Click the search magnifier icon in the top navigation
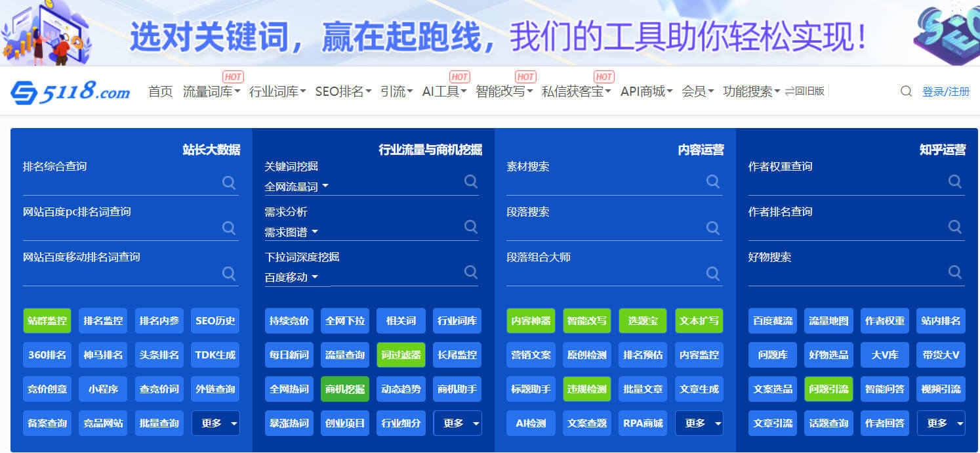Image resolution: width=980 pixels, height=453 pixels. tap(906, 92)
